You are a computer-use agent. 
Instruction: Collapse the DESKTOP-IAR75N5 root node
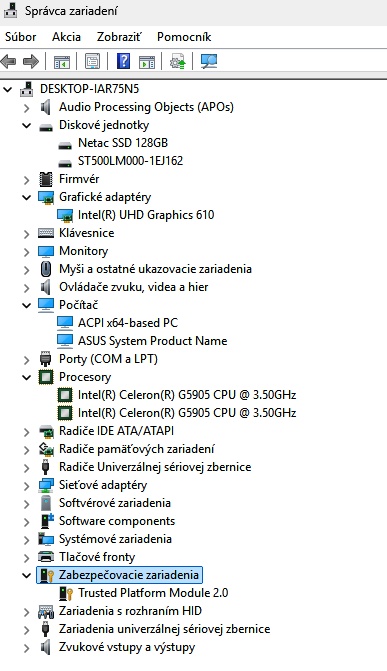[7, 89]
